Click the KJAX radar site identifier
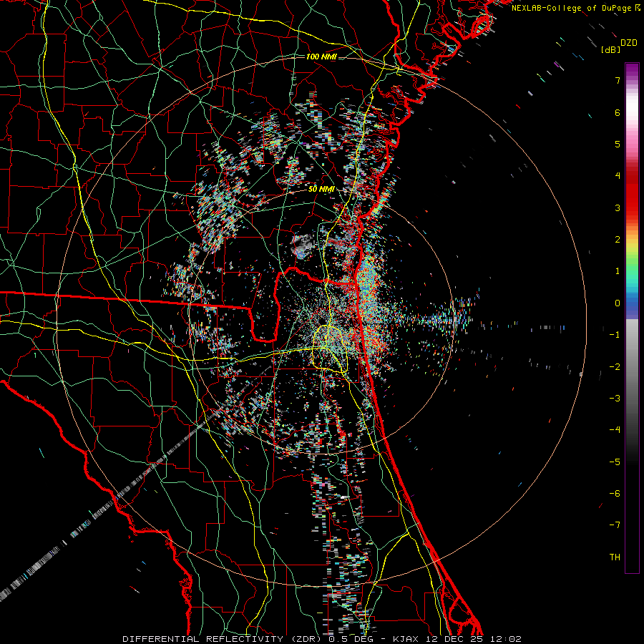Screen dimensions: 644x644 405,639
